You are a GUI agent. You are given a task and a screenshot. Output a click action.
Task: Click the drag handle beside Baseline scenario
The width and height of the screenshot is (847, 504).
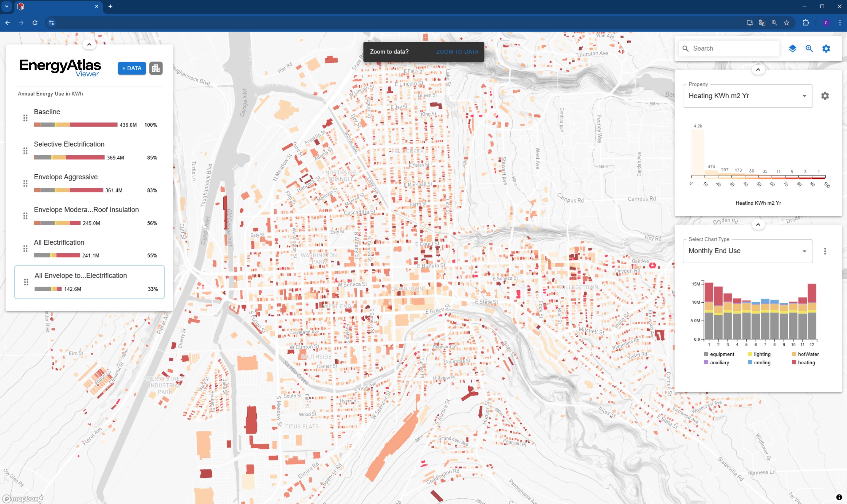pyautogui.click(x=25, y=118)
